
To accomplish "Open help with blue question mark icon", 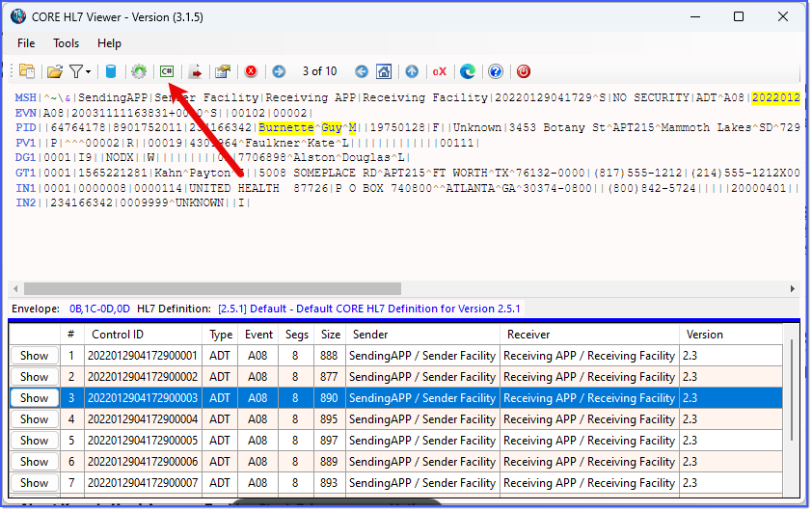I will pos(496,71).
